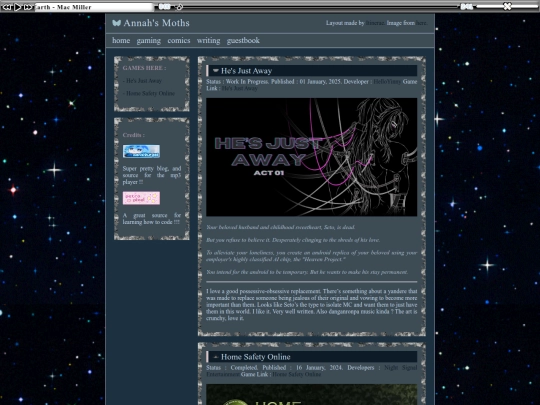Open developer HelloYinny's link
Viewport: 540px width, 405px height.
387,82
